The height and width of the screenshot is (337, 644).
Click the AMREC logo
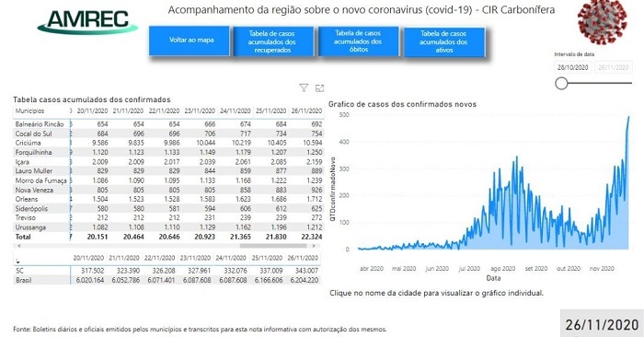point(87,22)
